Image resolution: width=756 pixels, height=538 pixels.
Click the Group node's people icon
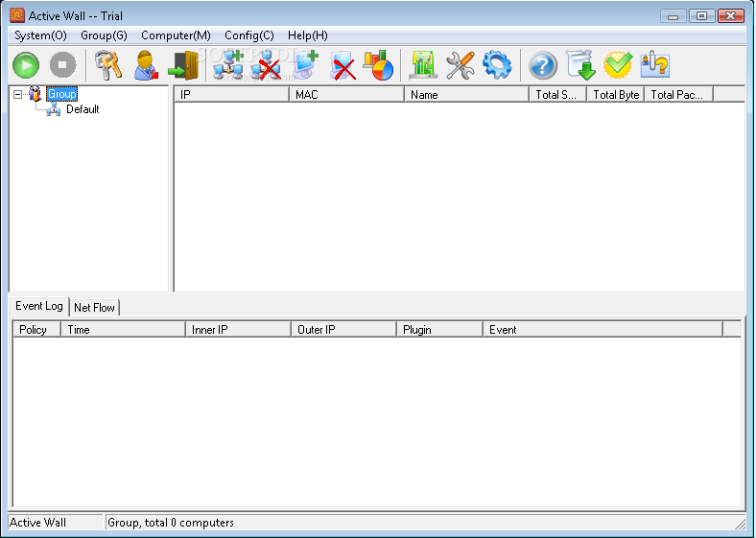[35, 94]
